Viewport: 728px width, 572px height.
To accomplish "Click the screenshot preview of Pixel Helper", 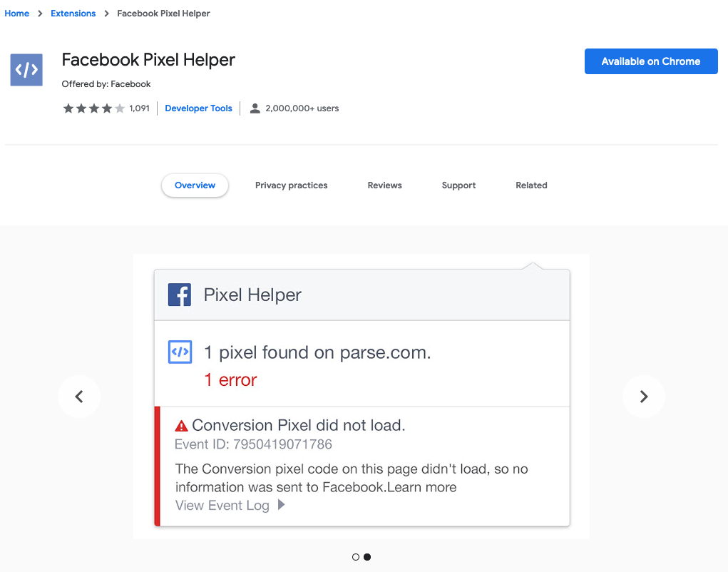I will [362, 397].
